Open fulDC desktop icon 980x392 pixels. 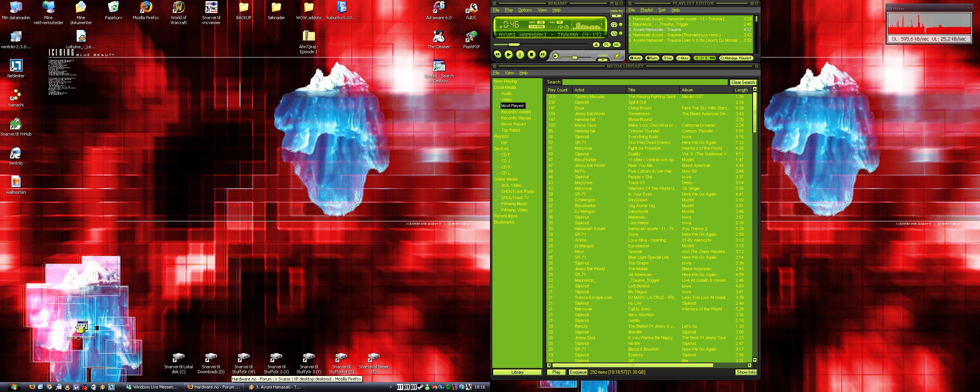tap(471, 11)
